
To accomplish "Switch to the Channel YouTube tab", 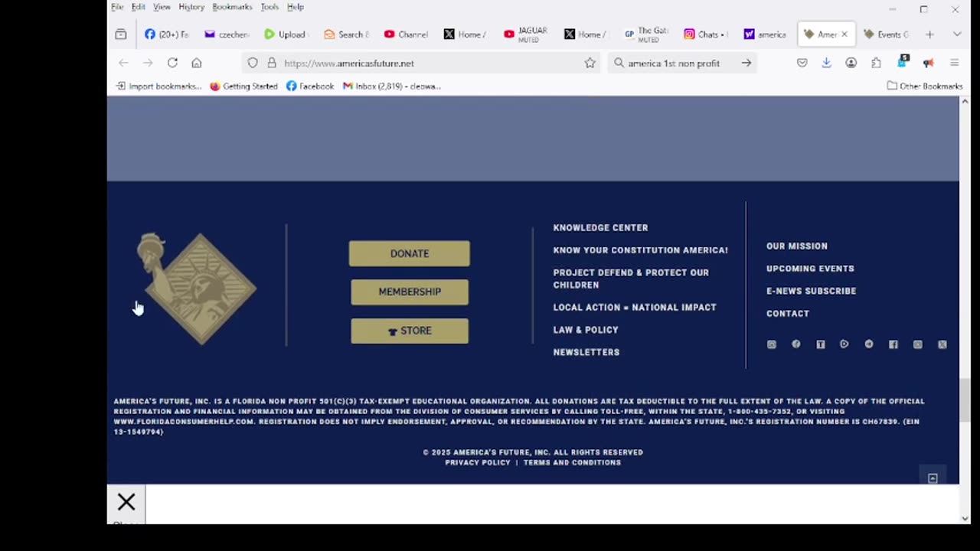I will click(x=406, y=34).
